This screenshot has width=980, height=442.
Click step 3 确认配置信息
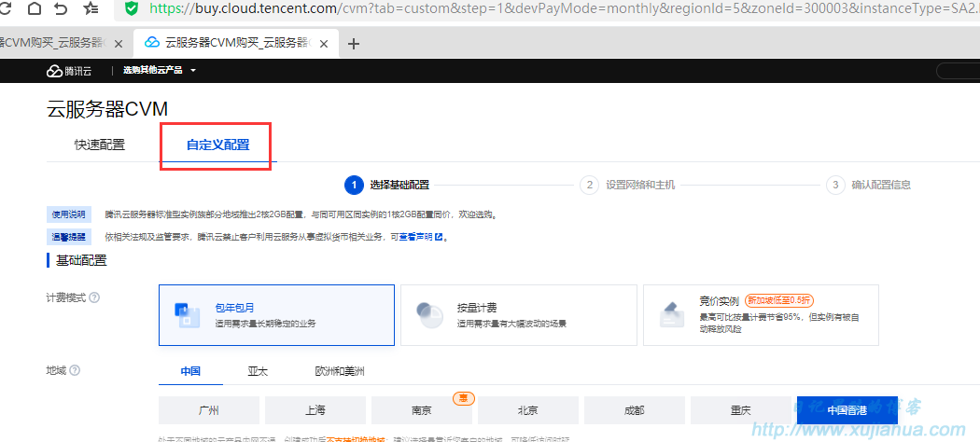868,185
